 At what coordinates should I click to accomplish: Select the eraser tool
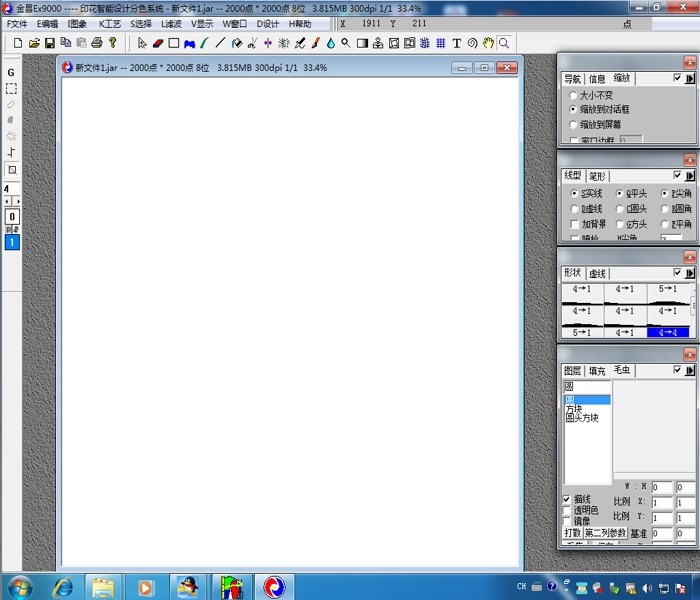click(158, 43)
